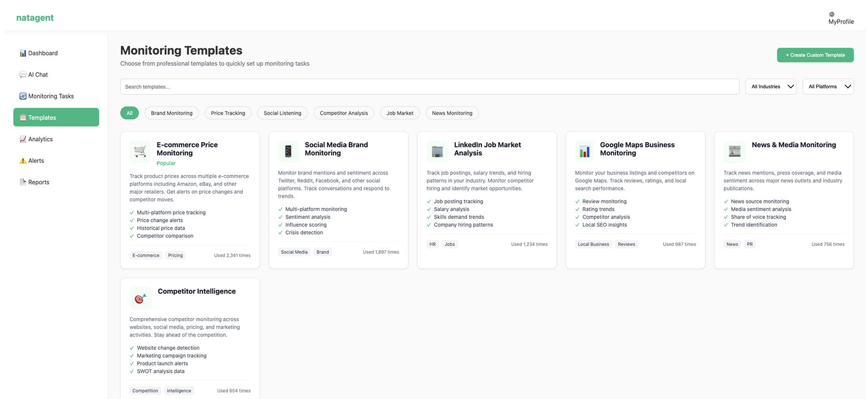Open MyProfile gear icon
Viewport: 868px width, 399px height.
click(x=831, y=15)
